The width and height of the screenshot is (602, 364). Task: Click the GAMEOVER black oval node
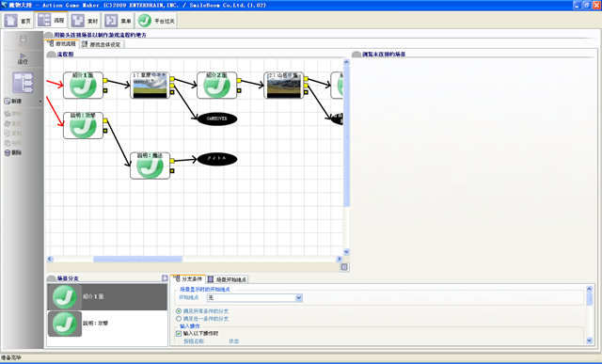[217, 119]
